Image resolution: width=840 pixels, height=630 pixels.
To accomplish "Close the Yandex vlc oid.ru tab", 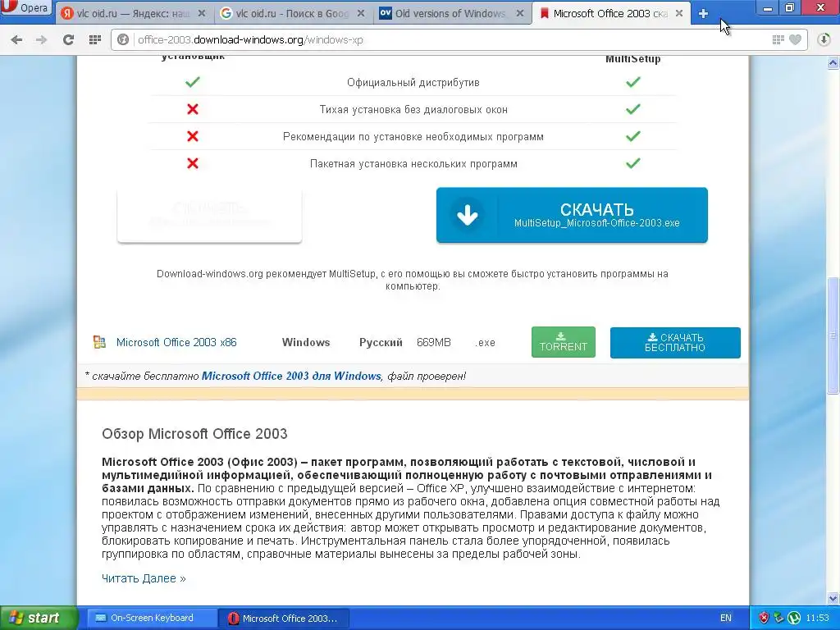I will [x=202, y=13].
